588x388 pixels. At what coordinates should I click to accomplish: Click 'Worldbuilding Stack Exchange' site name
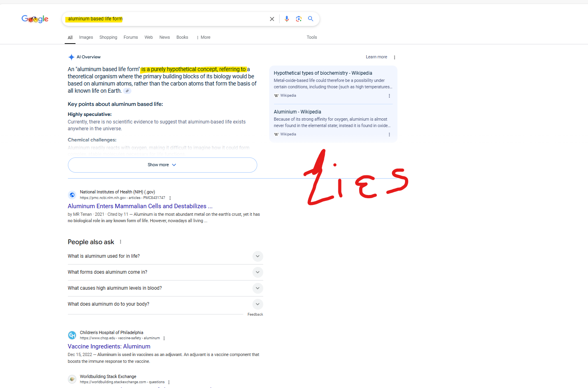(x=108, y=376)
